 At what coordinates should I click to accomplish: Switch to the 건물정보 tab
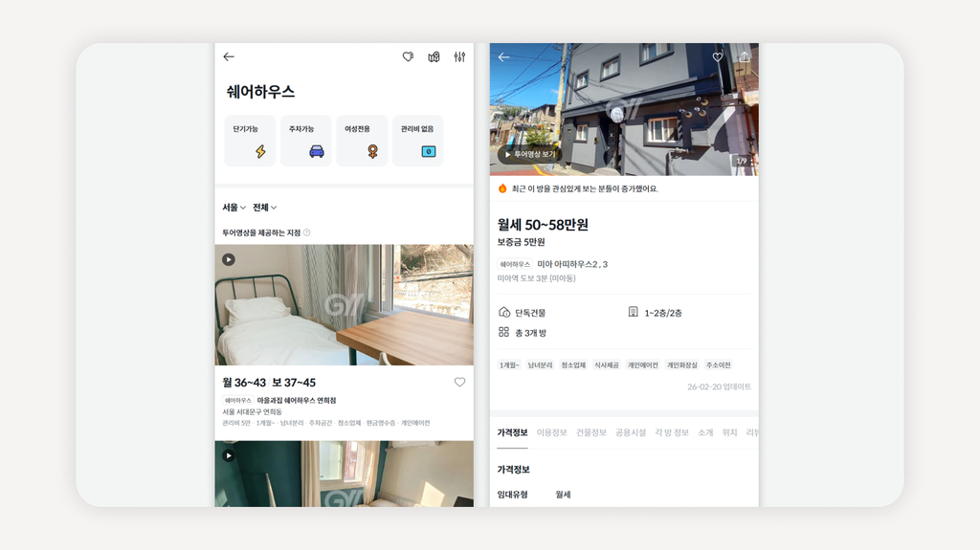(591, 432)
